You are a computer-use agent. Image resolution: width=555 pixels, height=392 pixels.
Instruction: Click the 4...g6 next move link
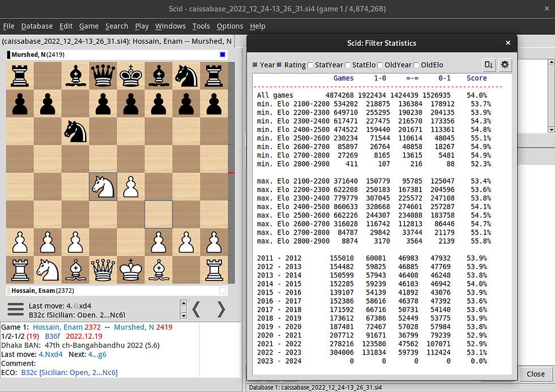(97, 354)
